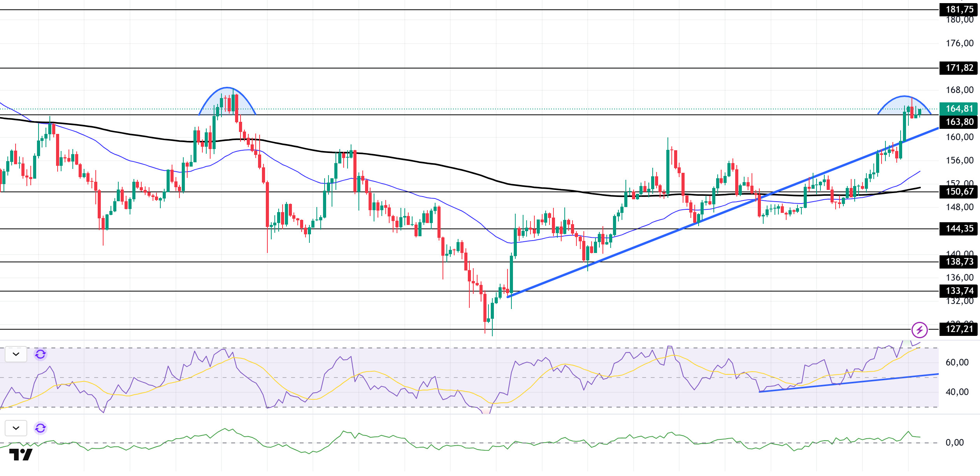Select the blue ascending trendline on price chart
980x476 pixels.
(x=723, y=213)
